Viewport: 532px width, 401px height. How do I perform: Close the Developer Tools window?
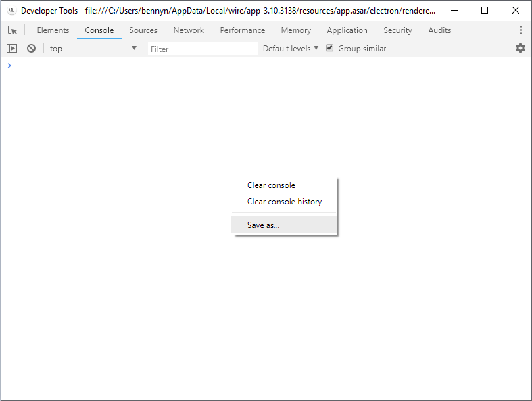515,11
